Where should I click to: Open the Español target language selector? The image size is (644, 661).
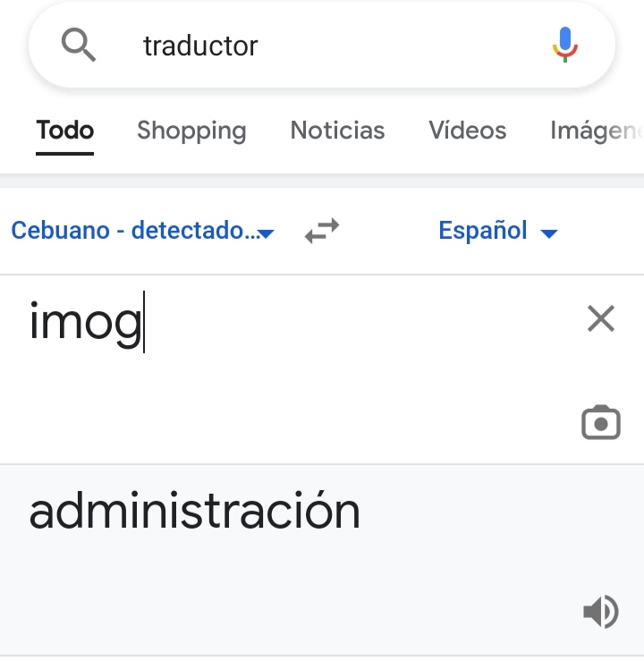click(x=483, y=232)
